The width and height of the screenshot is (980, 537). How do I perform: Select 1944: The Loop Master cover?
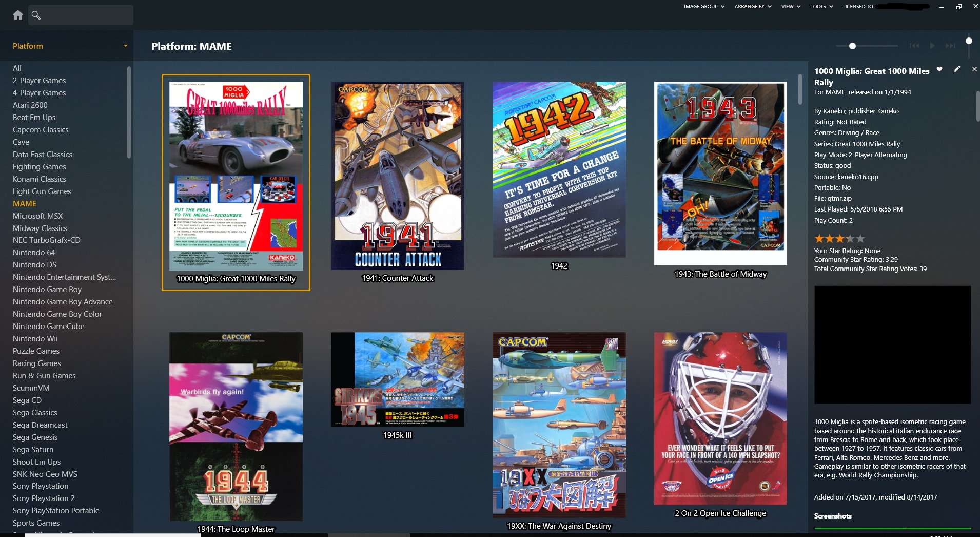(236, 427)
